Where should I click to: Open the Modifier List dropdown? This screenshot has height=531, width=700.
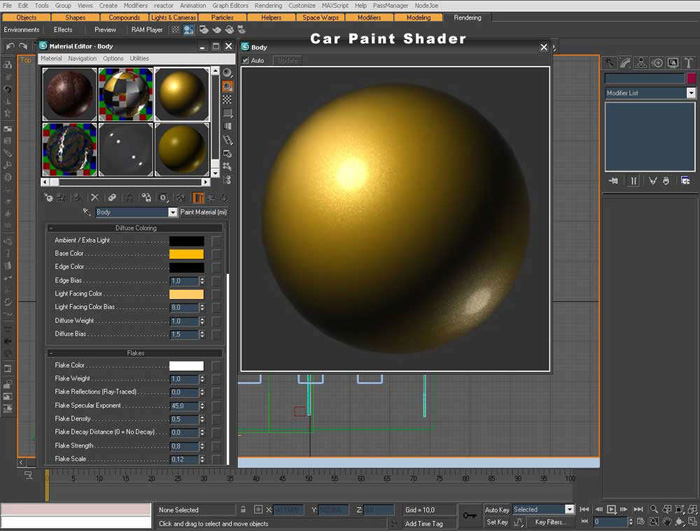[x=690, y=93]
